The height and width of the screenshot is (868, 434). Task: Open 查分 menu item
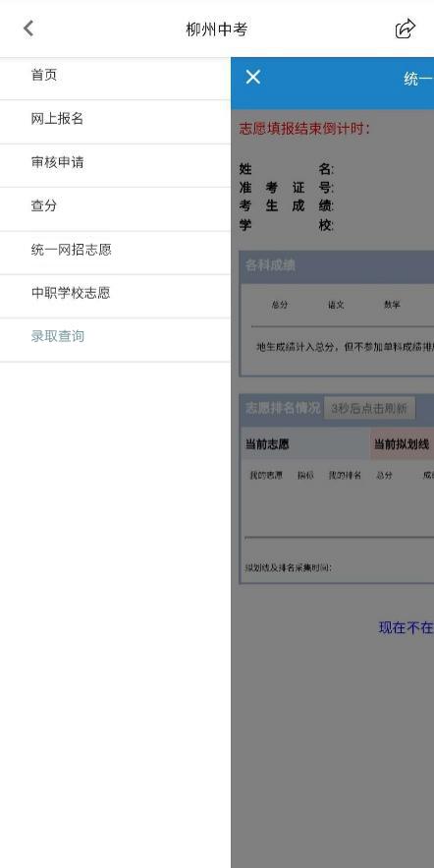click(115, 205)
